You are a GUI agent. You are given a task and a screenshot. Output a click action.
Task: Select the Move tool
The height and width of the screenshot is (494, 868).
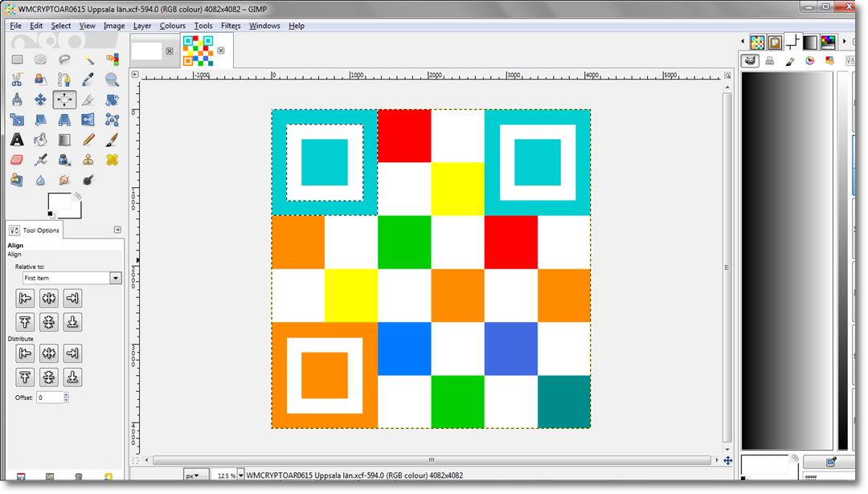tap(40, 100)
